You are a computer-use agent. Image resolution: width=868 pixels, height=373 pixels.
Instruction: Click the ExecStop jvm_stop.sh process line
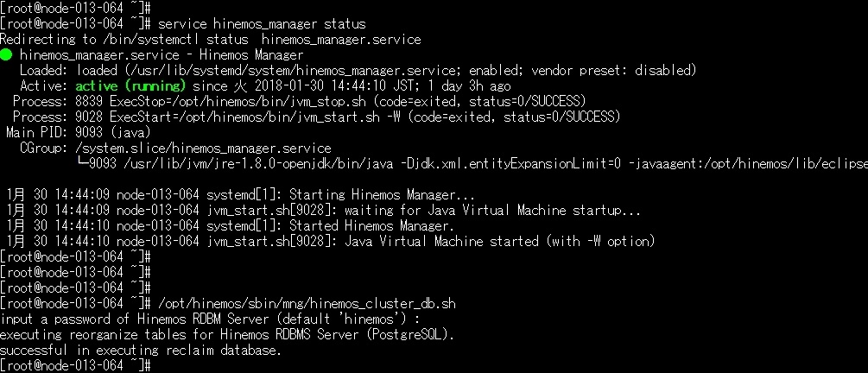299,101
